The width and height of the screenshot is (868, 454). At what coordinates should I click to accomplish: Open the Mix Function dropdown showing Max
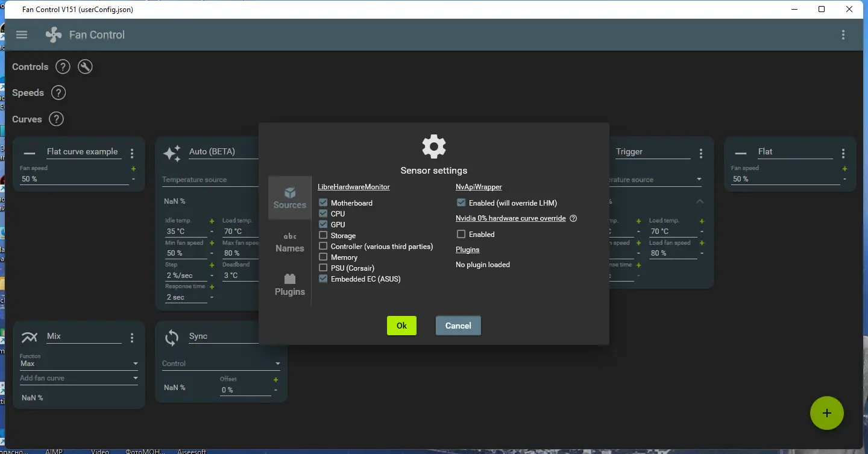coord(79,364)
